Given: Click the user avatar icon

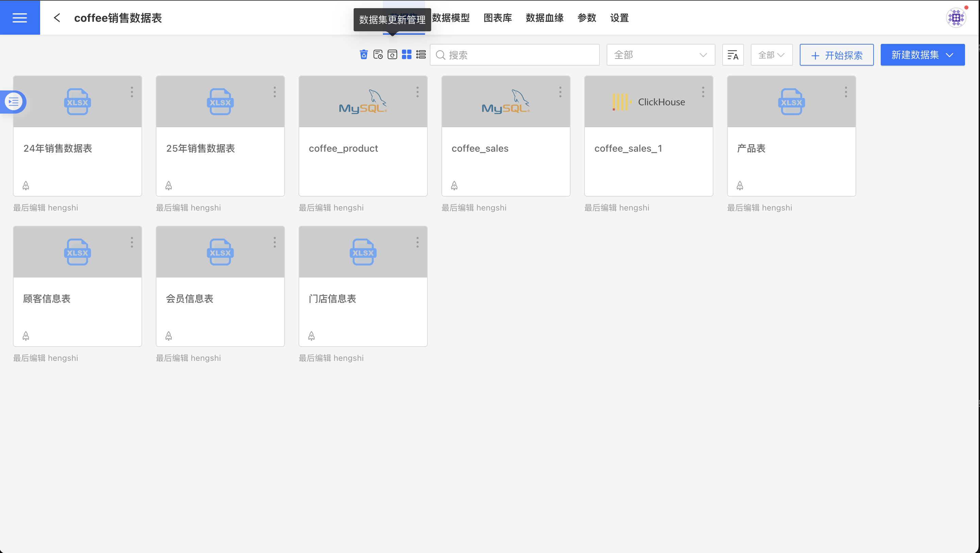Looking at the screenshot, I should (956, 18).
